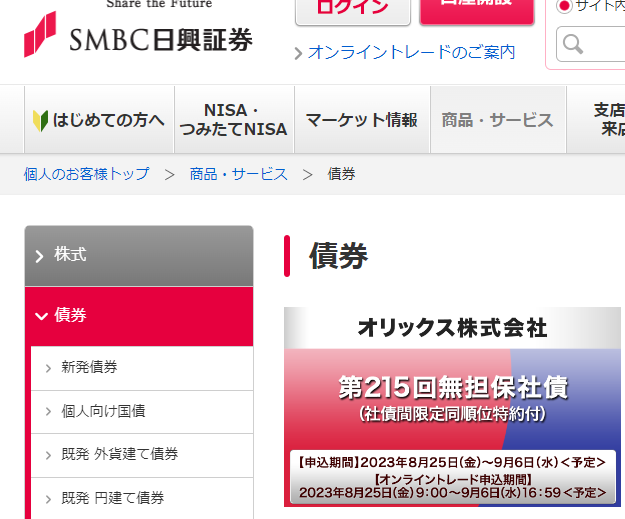Click the search magnifier icon
Screen dimensions: 625x519
[573, 44]
